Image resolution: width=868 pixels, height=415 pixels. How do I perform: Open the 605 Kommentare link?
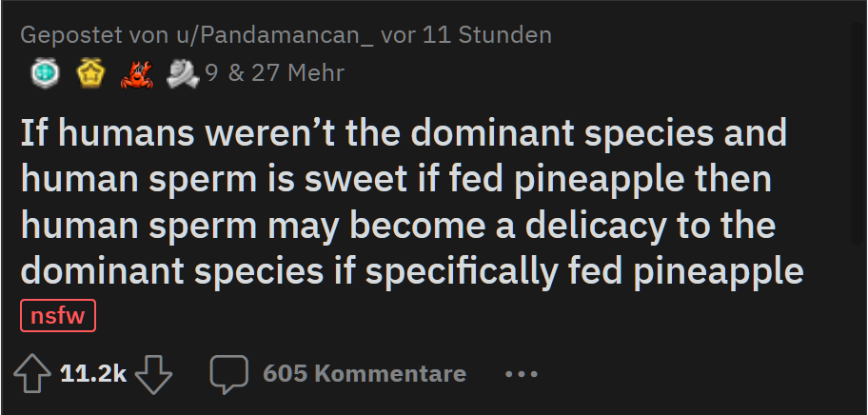pos(365,374)
